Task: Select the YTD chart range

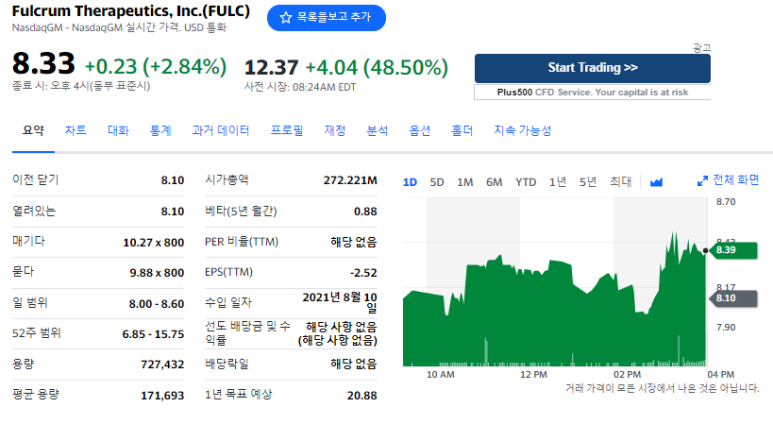Action: [x=526, y=182]
